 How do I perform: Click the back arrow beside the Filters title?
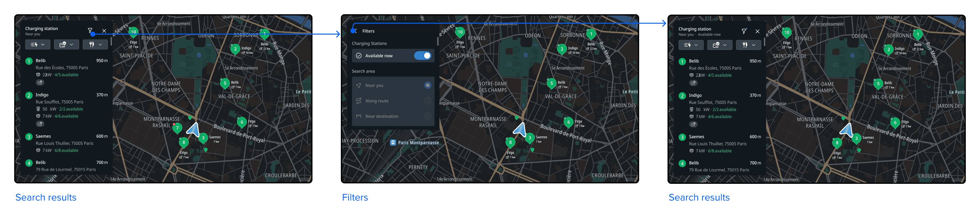[x=355, y=31]
